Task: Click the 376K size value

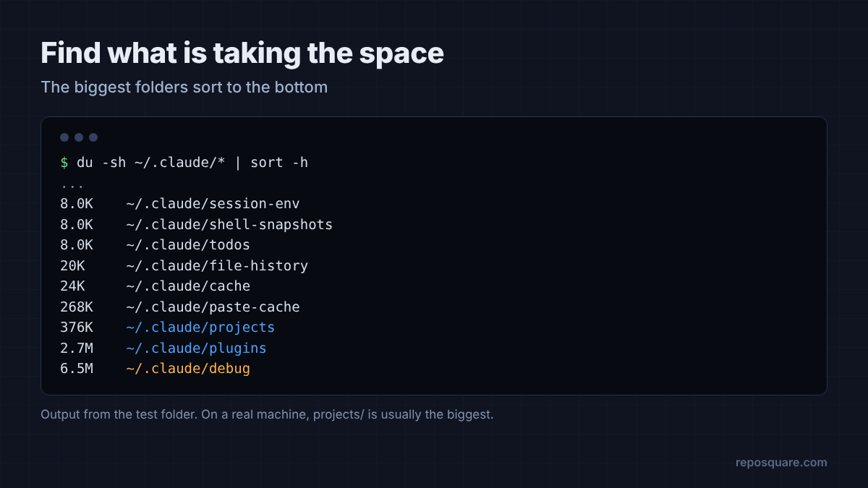Action: coord(77,328)
